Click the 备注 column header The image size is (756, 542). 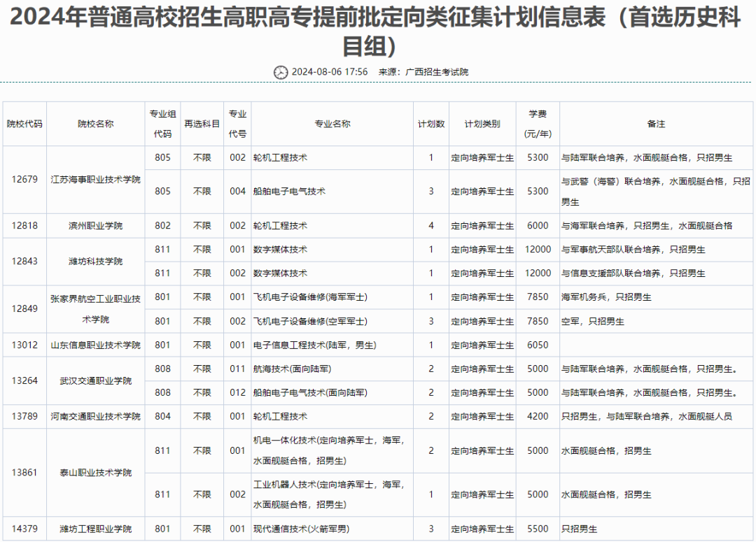pos(656,124)
